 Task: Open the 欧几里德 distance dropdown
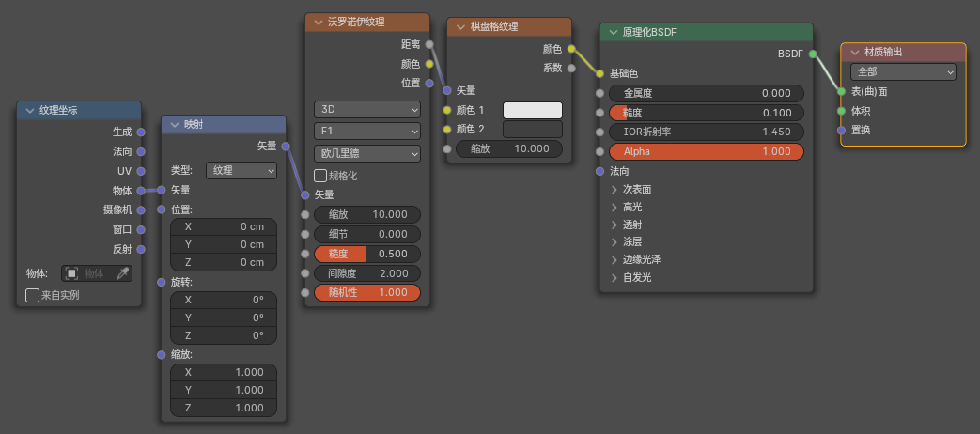[x=367, y=153]
